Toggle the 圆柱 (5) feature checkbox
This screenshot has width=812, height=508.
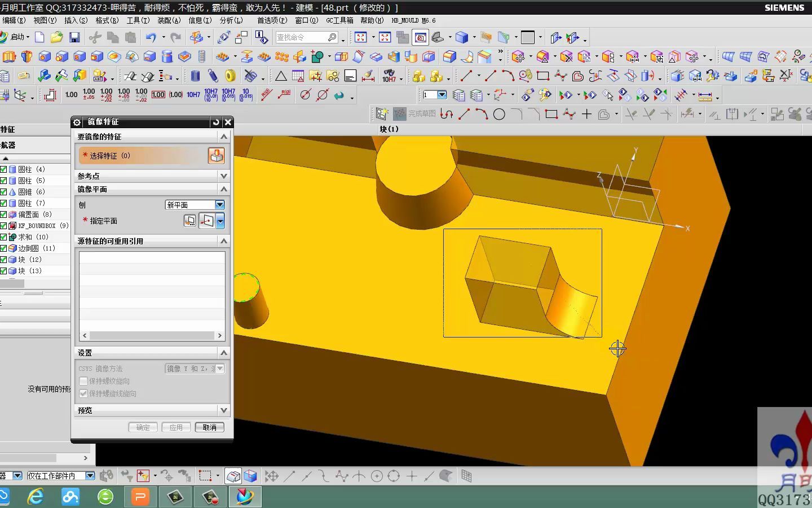tap(3, 181)
